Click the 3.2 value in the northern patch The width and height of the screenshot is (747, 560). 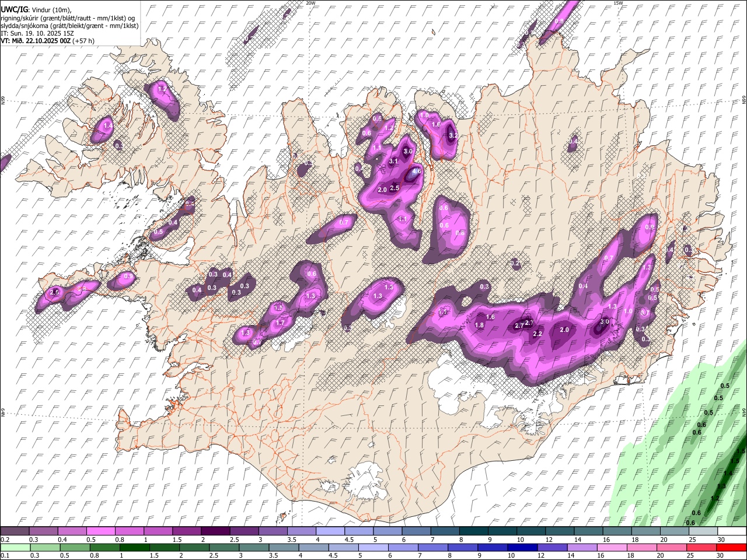coord(453,135)
